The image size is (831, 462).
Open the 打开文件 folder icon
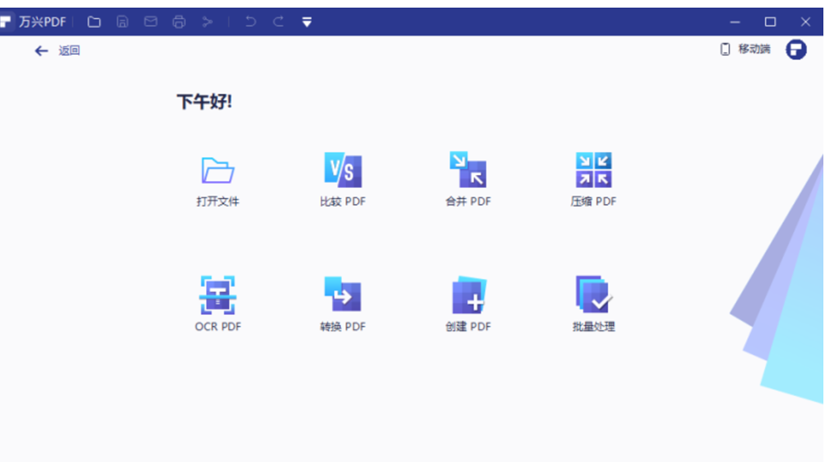click(x=217, y=171)
